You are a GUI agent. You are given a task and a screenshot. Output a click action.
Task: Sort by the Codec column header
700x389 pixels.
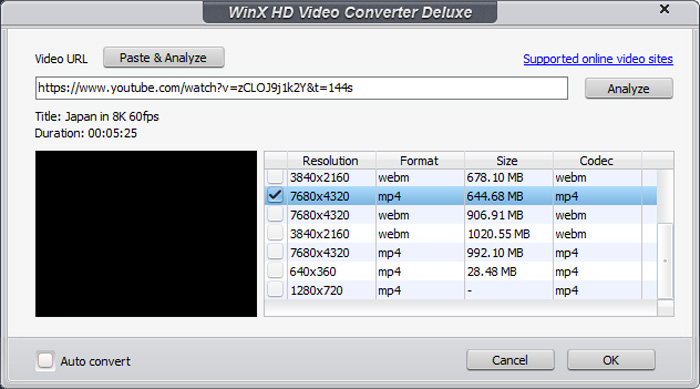click(597, 161)
